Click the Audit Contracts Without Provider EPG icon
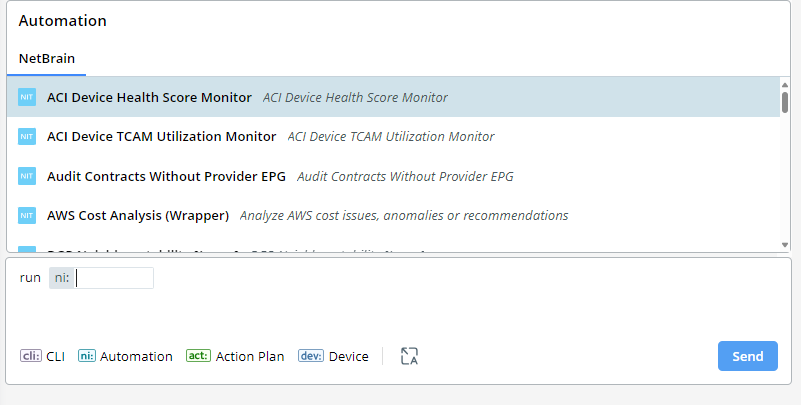801x405 pixels. coord(27,177)
